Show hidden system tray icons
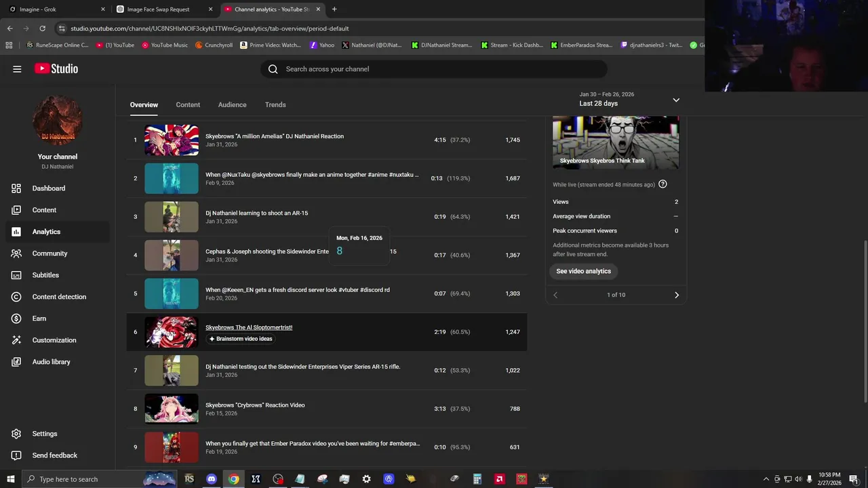Image resolution: width=868 pixels, height=488 pixels. coord(766,479)
